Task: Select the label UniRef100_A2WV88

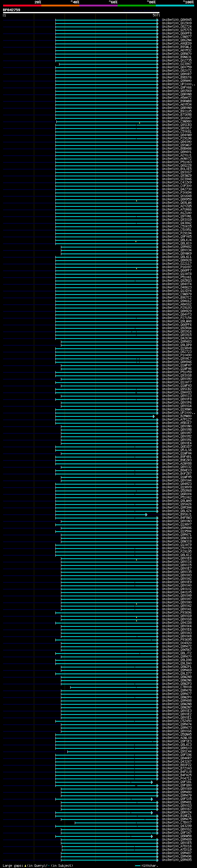Action: [x=177, y=464]
